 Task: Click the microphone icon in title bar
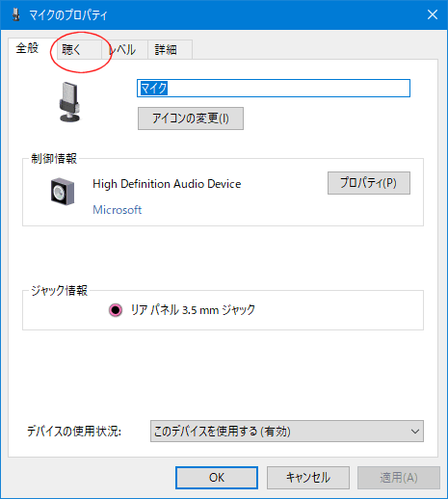pyautogui.click(x=15, y=14)
